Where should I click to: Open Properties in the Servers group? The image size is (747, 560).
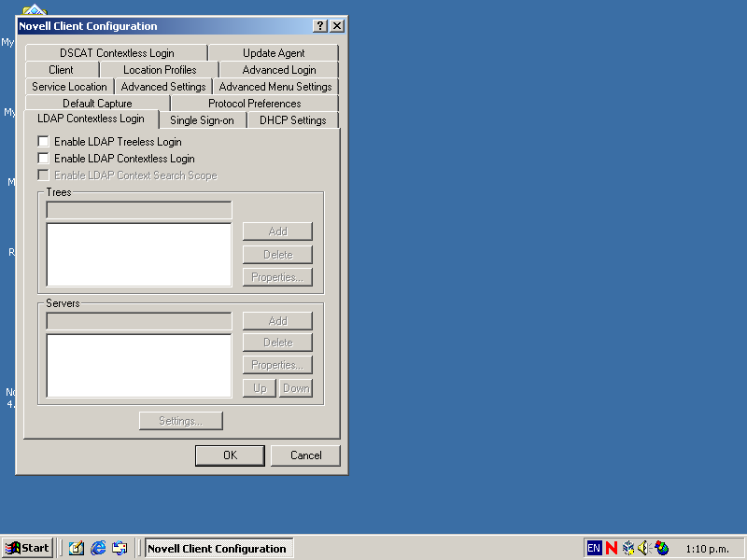[x=277, y=365]
